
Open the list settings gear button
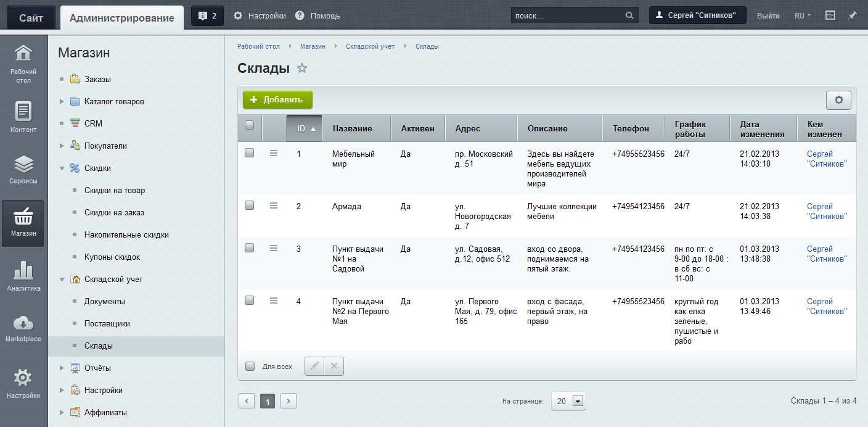pyautogui.click(x=838, y=100)
